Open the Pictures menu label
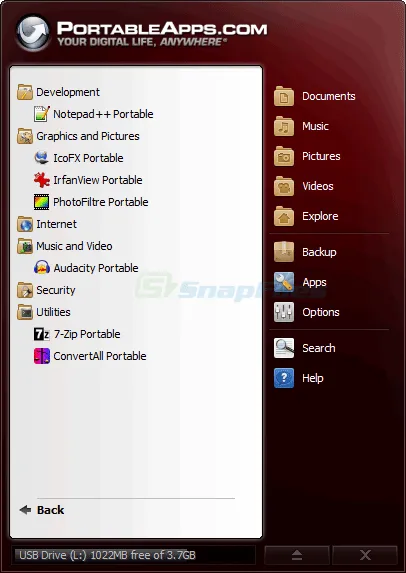The height and width of the screenshot is (573, 406). [x=321, y=156]
